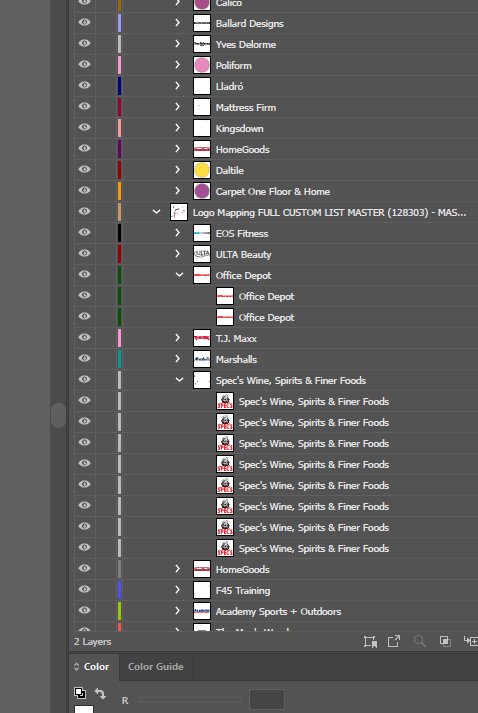
Task: Hide the F45 Training layer
Action: point(85,589)
